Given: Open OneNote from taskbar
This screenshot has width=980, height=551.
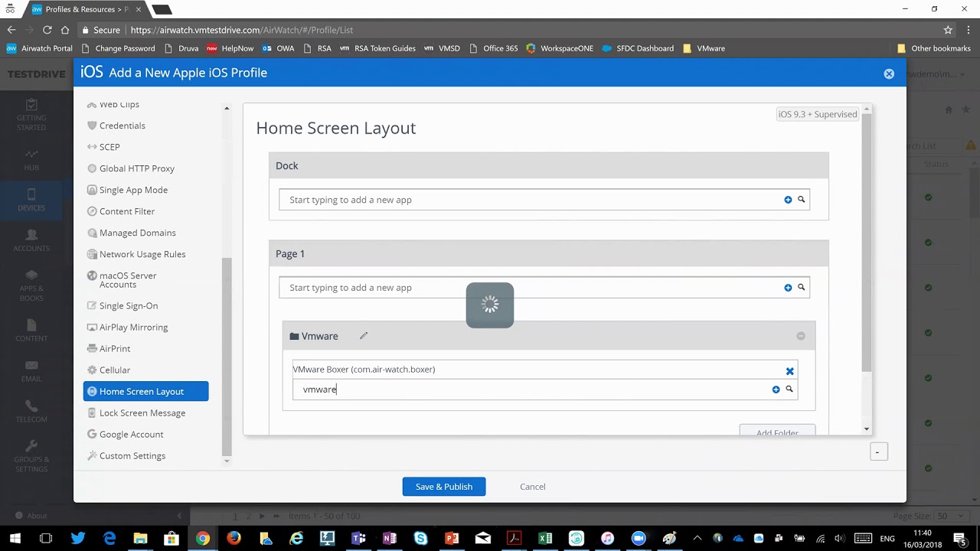Looking at the screenshot, I should pos(390,539).
